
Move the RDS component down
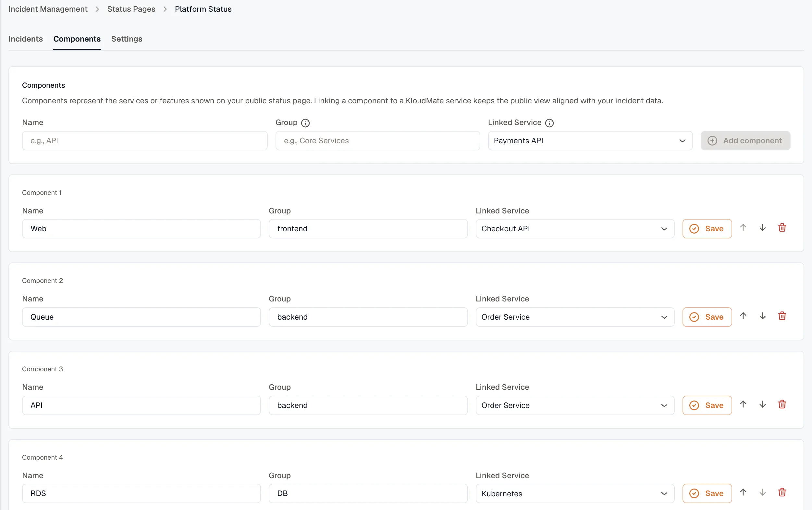click(762, 492)
